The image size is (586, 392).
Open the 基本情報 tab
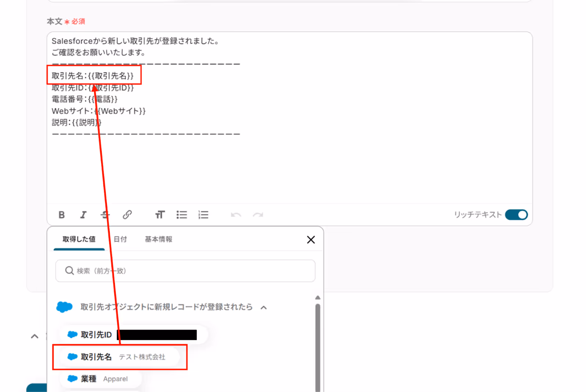tap(158, 239)
